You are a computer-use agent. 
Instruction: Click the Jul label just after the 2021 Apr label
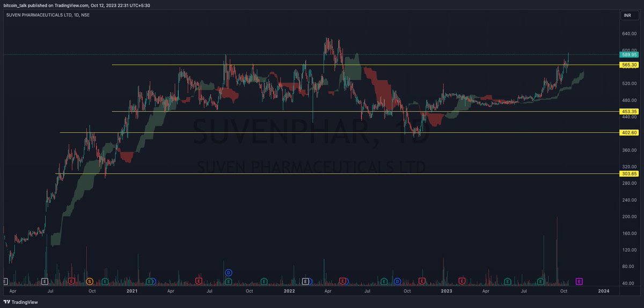210,291
